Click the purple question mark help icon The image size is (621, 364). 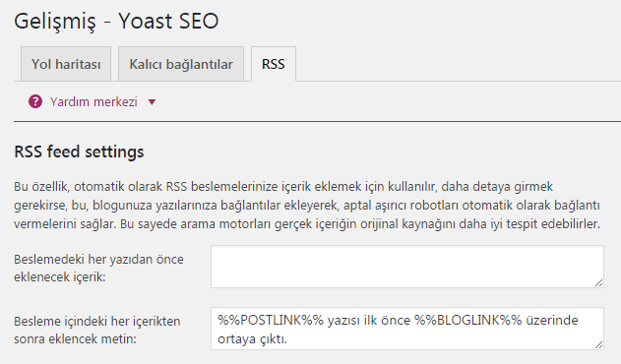35,101
